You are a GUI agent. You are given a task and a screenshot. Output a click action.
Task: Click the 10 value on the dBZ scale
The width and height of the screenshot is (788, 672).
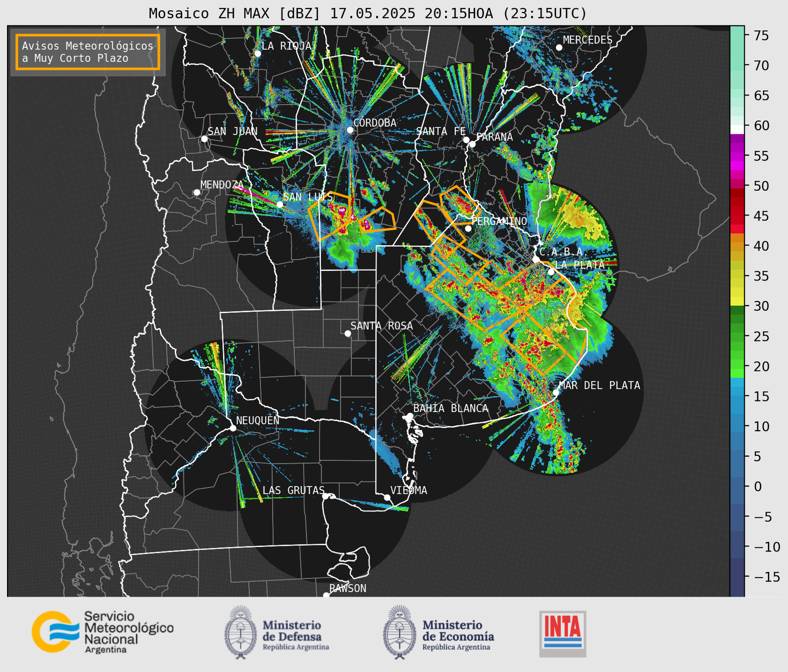(761, 427)
